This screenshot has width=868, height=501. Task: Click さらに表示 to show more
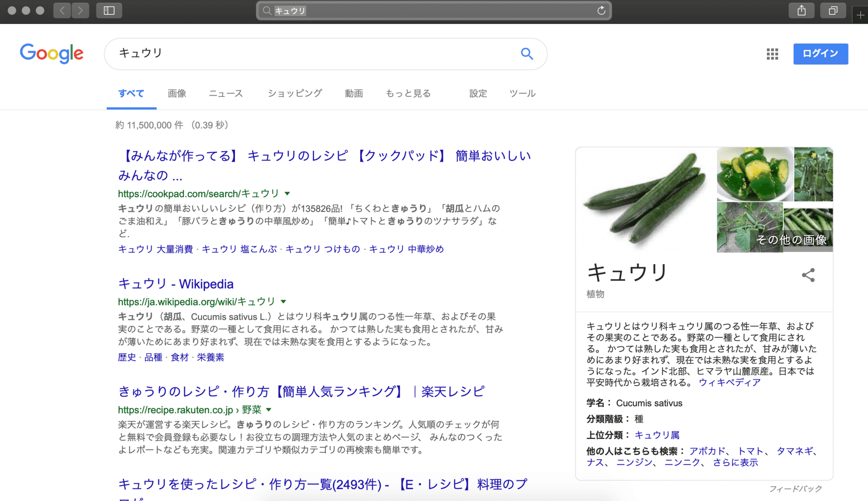pos(735,462)
